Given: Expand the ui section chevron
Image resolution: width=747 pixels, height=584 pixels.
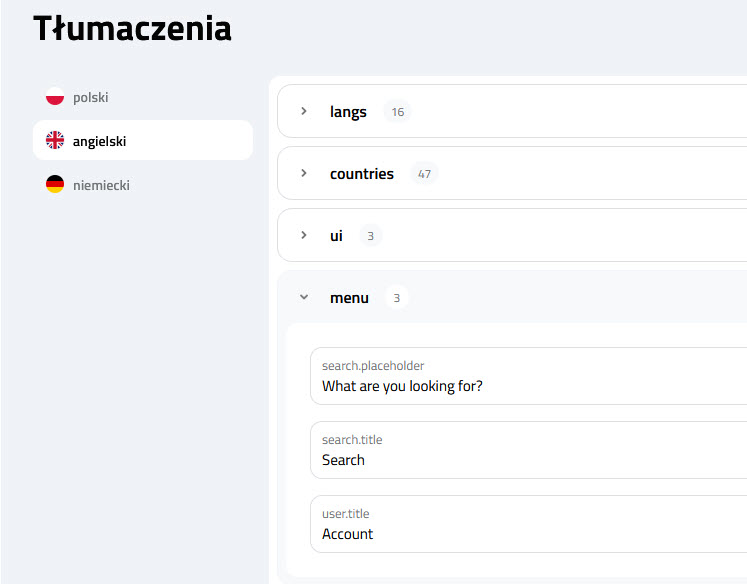Looking at the screenshot, I should point(304,236).
